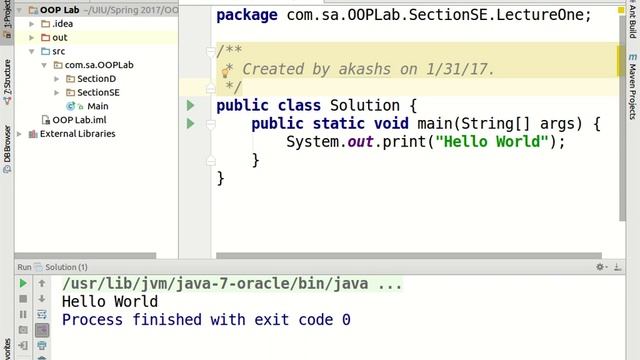Click the project panel horizontal scrollbar
Image resolution: width=640 pixels, height=360 pixels.
point(85,256)
